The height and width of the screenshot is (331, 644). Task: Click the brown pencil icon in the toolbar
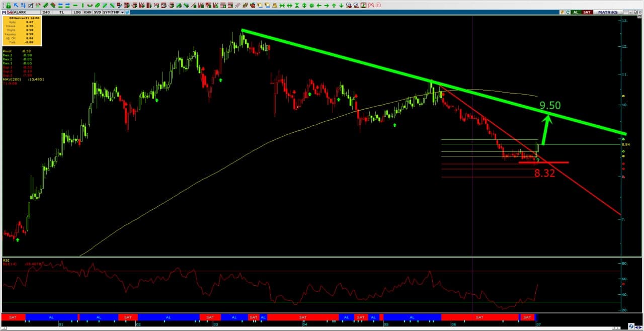pos(245,5)
